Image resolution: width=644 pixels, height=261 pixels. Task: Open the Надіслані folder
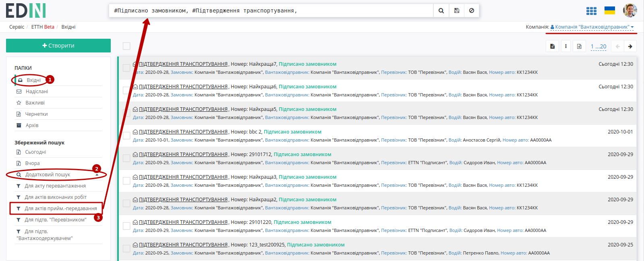[37, 92]
